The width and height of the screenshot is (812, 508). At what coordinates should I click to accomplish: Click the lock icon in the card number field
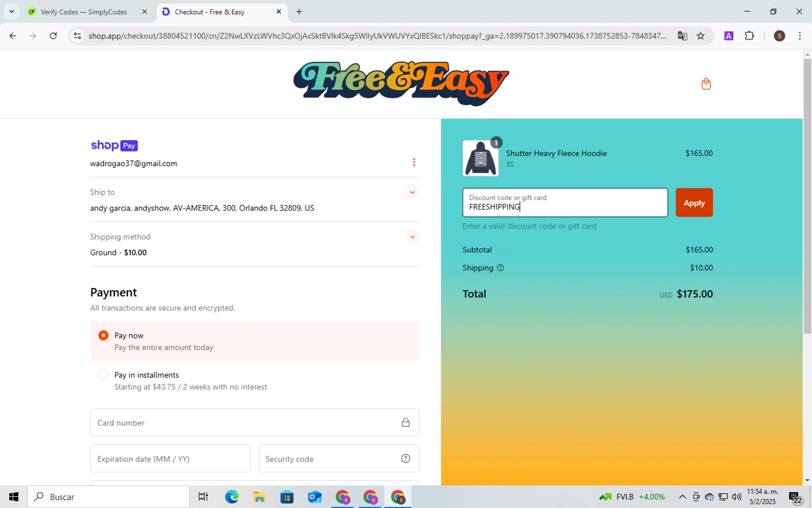[405, 422]
